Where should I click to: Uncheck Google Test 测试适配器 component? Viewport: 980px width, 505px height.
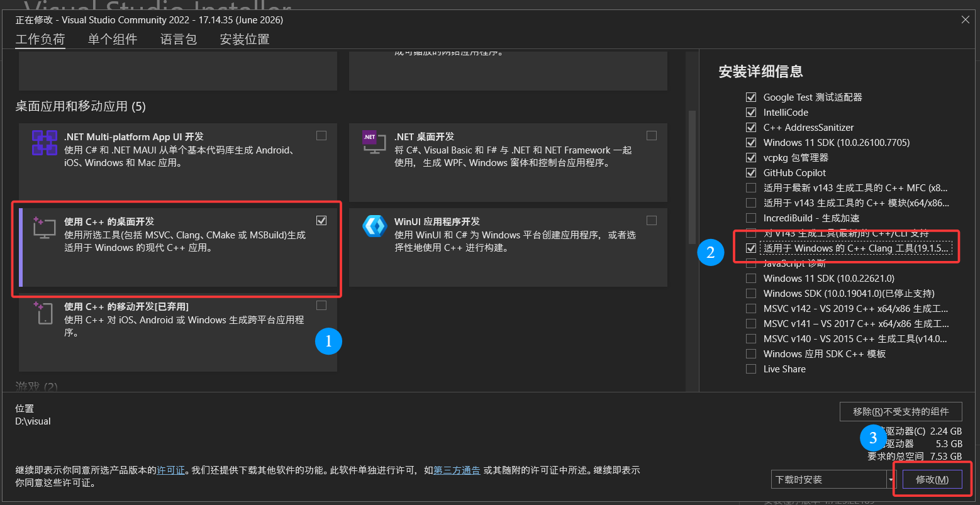coord(750,97)
